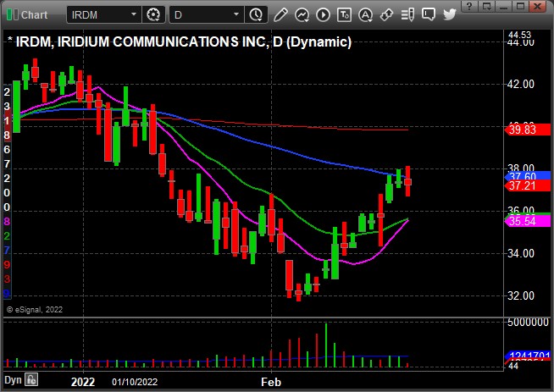Select the text annotation tool icon
554x392 pixels.
tap(344, 15)
